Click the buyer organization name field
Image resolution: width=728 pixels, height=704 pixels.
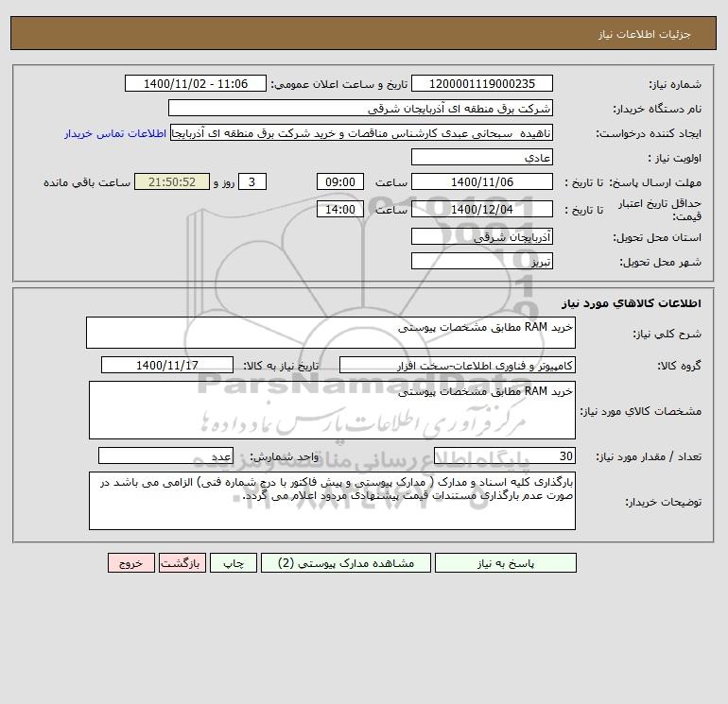click(x=360, y=108)
